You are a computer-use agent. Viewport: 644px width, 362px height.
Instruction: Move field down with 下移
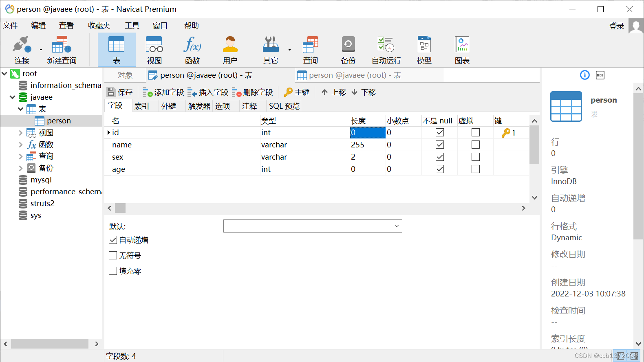point(364,92)
